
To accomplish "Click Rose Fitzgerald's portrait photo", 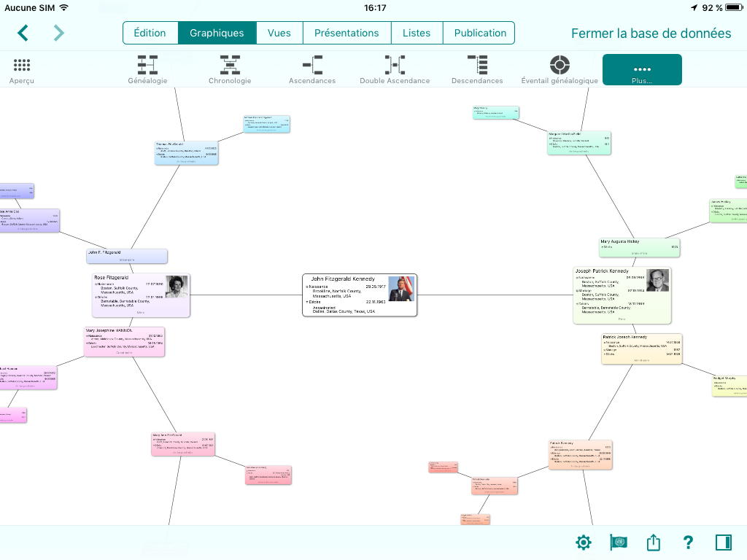I will [x=177, y=287].
